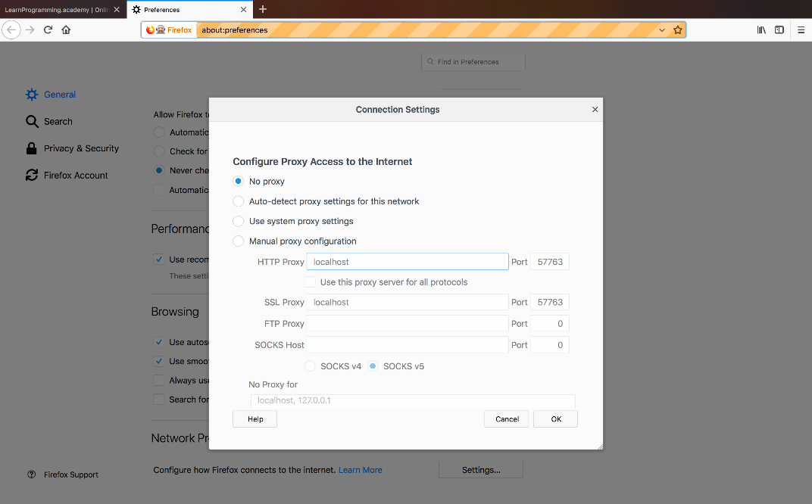The height and width of the screenshot is (504, 812).
Task: Click the reload page icon
Action: 48,30
